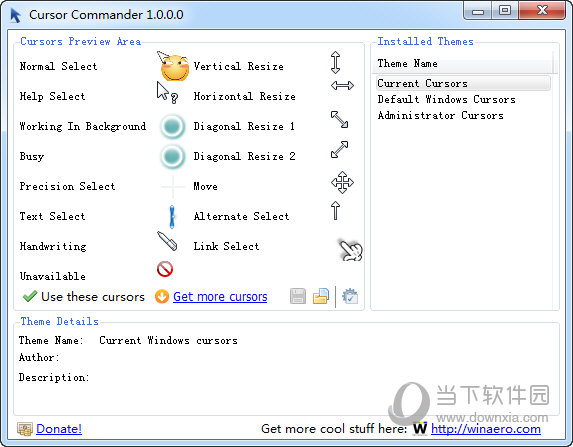Click the open theme folder icon
The image size is (573, 447).
point(321,296)
